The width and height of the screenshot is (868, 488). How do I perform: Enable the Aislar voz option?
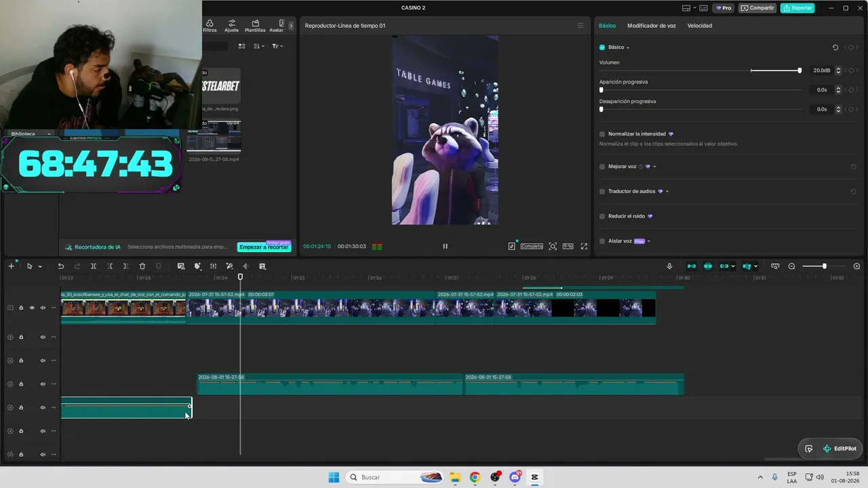pyautogui.click(x=602, y=241)
